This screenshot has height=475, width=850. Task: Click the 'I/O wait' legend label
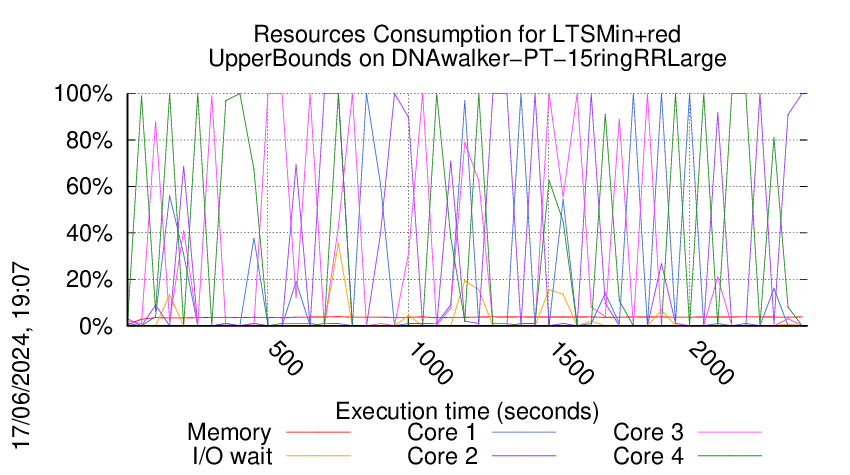coord(233,457)
